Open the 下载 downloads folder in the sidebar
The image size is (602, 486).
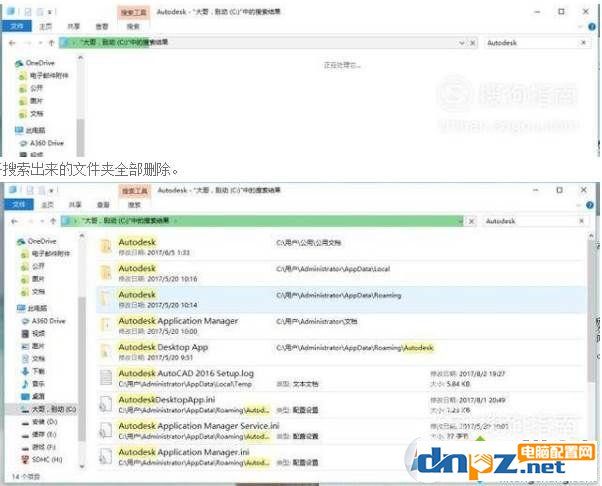pyautogui.click(x=34, y=371)
